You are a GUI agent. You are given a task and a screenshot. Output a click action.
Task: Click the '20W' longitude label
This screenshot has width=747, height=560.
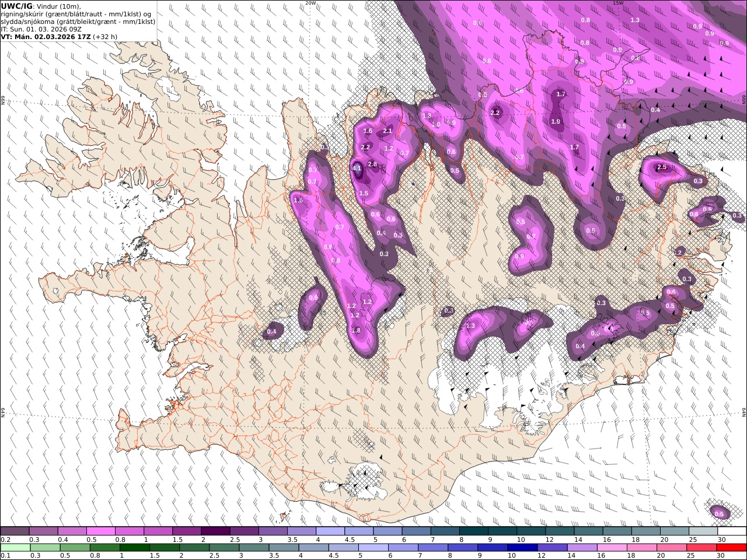[310, 3]
